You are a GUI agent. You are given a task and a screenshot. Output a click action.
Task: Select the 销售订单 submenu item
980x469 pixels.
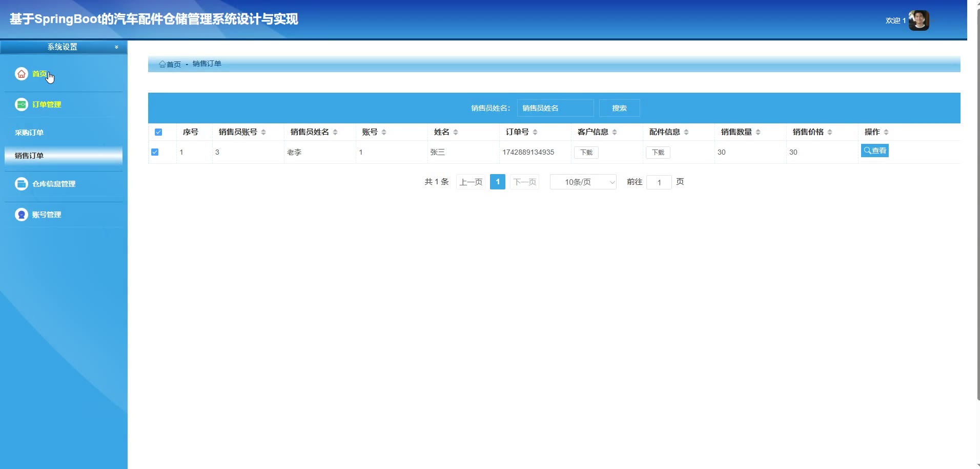tap(64, 156)
